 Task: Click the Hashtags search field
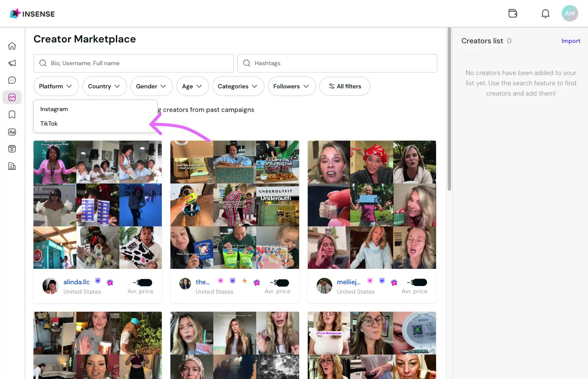(337, 63)
